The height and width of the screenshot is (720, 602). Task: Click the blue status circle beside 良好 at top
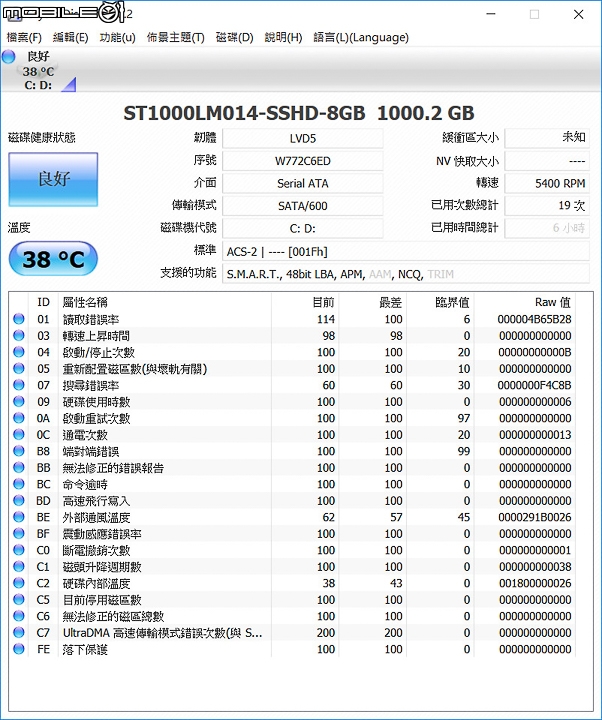[x=8, y=57]
